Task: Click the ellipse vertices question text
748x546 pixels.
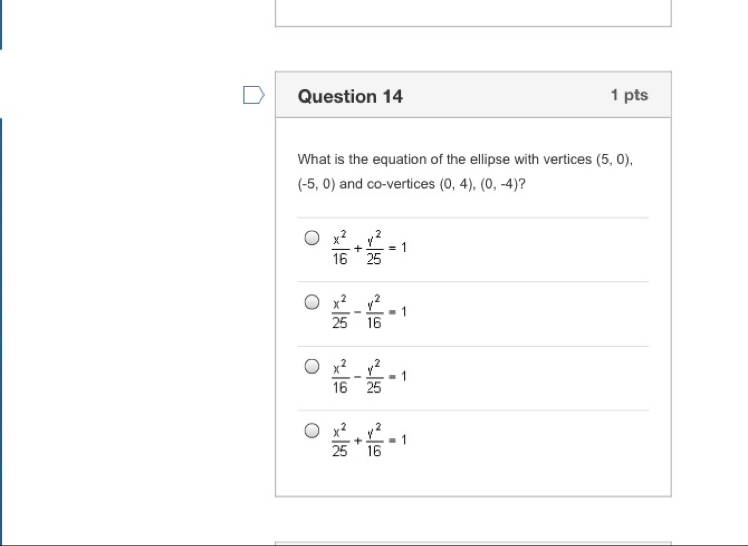Action: point(465,159)
